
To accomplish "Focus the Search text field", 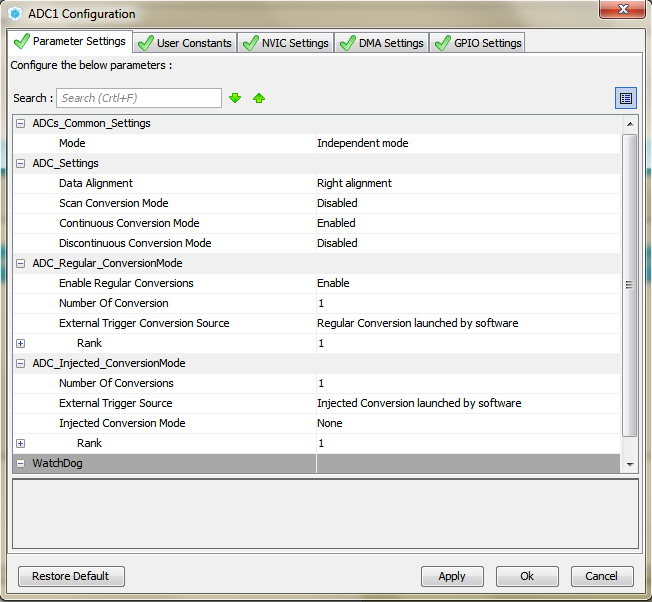I will [139, 98].
